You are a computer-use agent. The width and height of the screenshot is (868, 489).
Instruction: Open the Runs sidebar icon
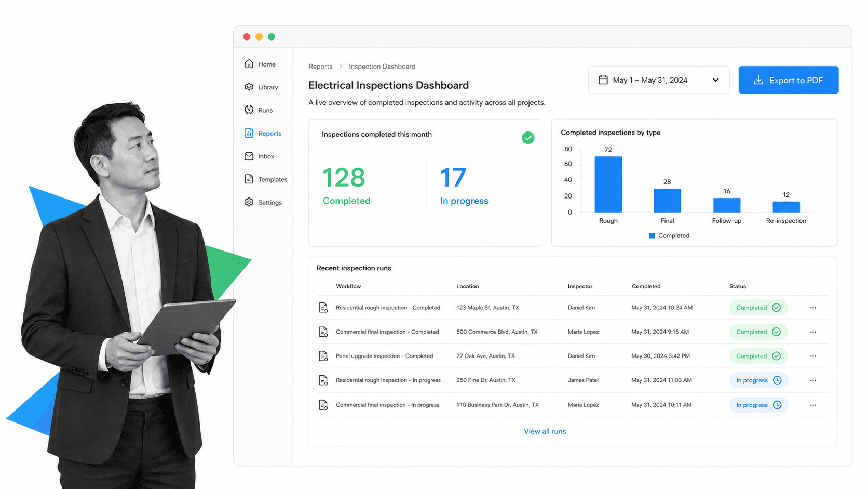(249, 110)
